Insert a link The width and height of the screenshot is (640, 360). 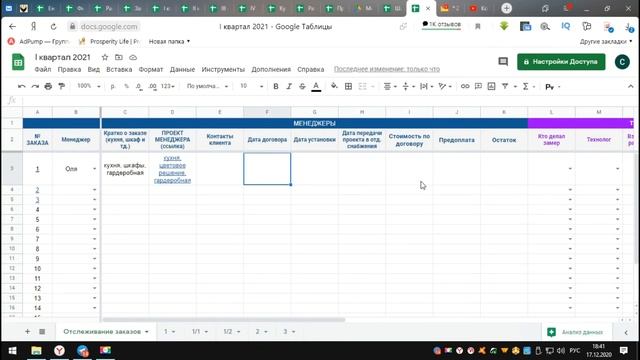465,87
